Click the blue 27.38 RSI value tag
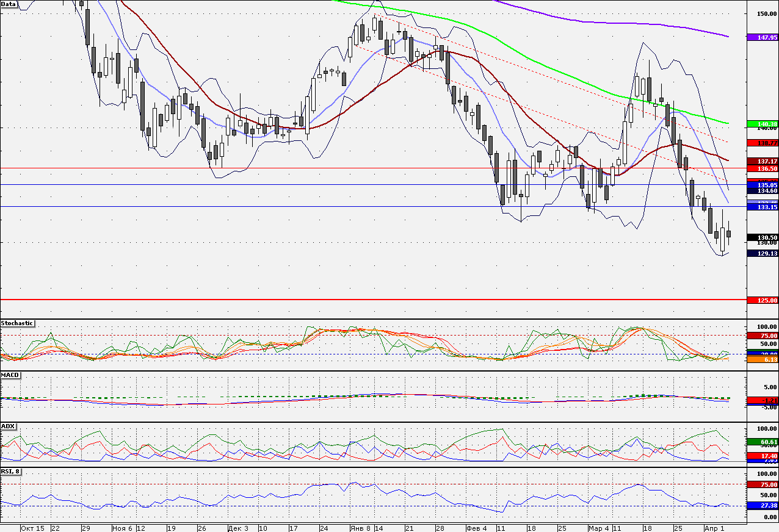The width and height of the screenshot is (779, 532). 763,506
